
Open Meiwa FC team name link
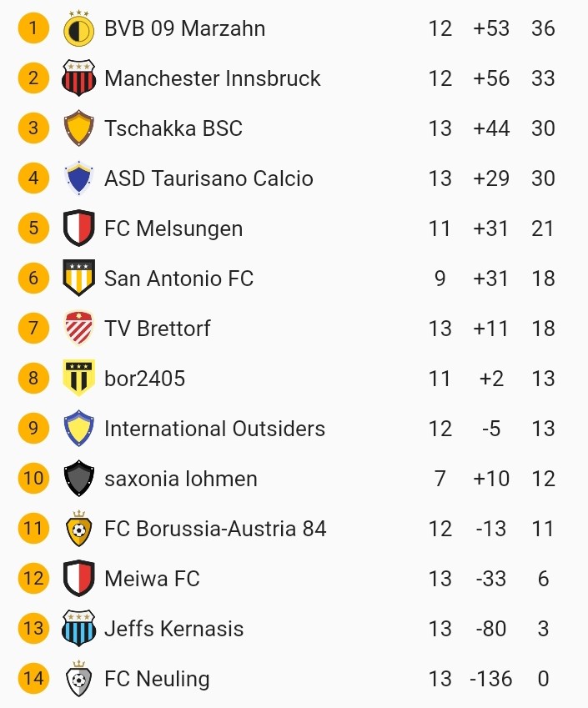152,579
